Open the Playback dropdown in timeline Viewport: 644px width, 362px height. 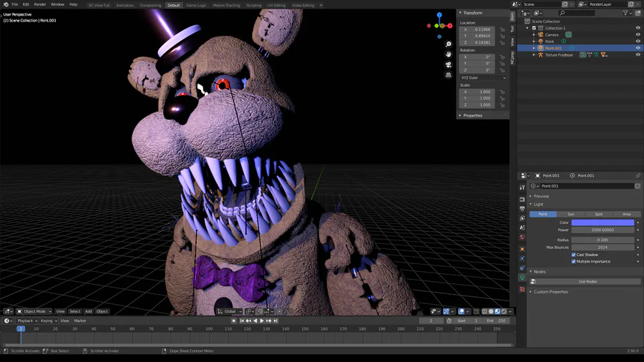tap(27, 321)
